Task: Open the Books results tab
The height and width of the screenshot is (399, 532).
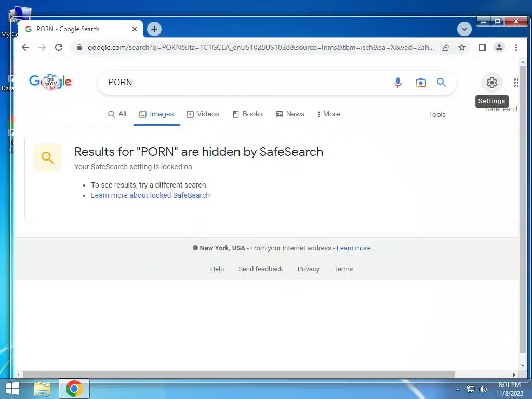Action: click(x=248, y=114)
